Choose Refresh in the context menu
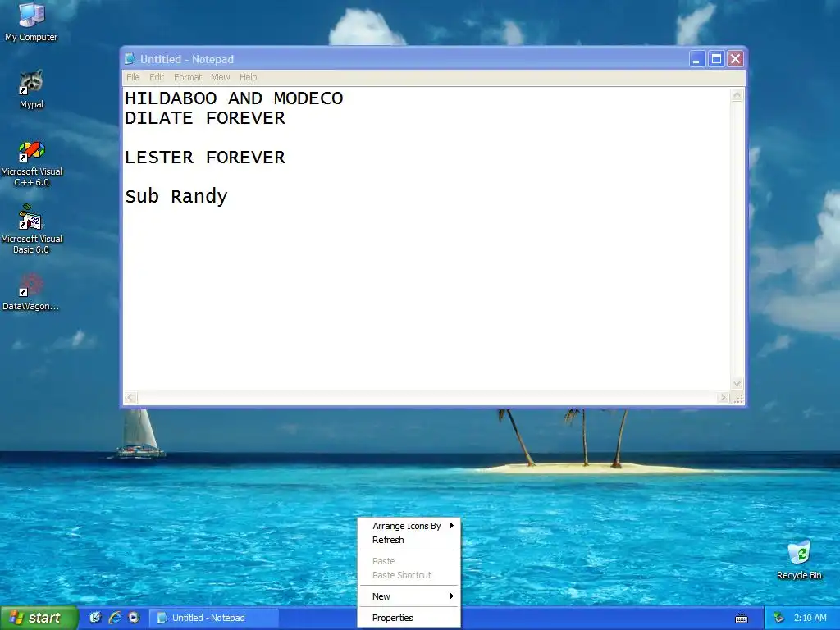840x630 pixels. coord(409,540)
